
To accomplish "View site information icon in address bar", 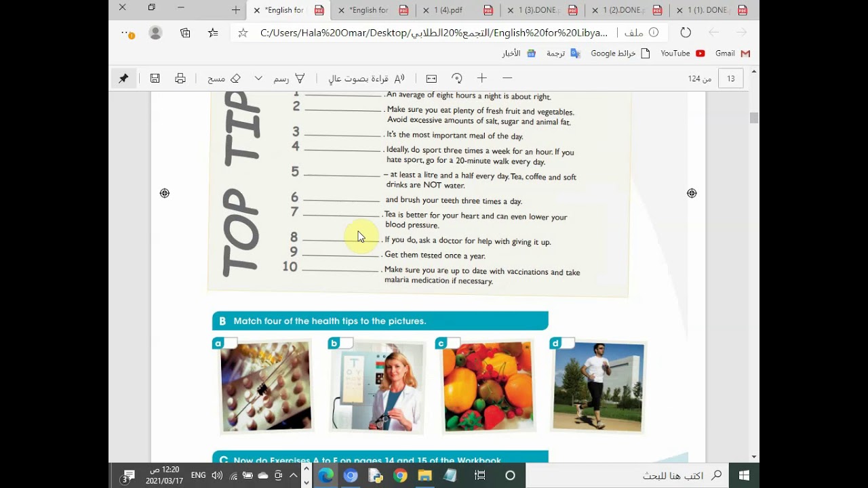I will pos(654,33).
